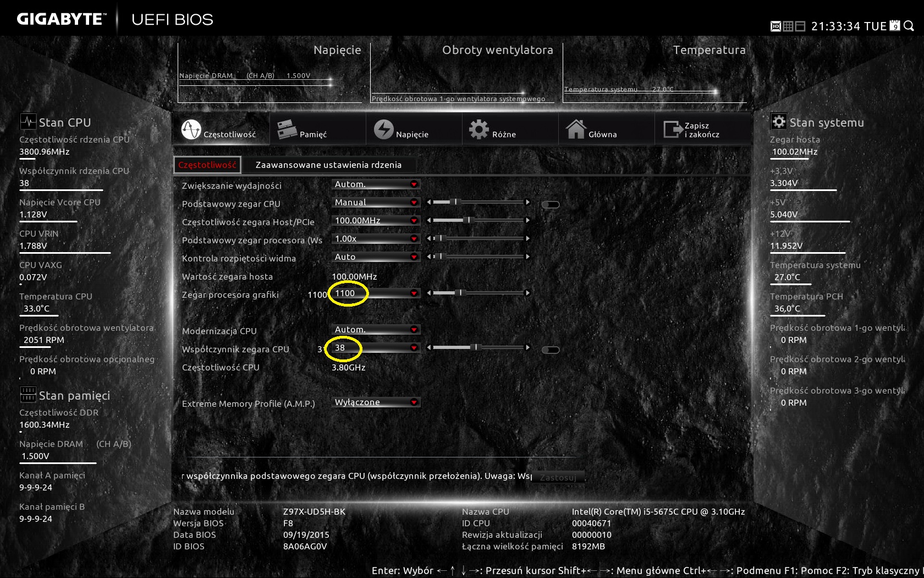Click left arrow of Kontrola rozpiętości widma slider
924x578 pixels.
pos(429,257)
